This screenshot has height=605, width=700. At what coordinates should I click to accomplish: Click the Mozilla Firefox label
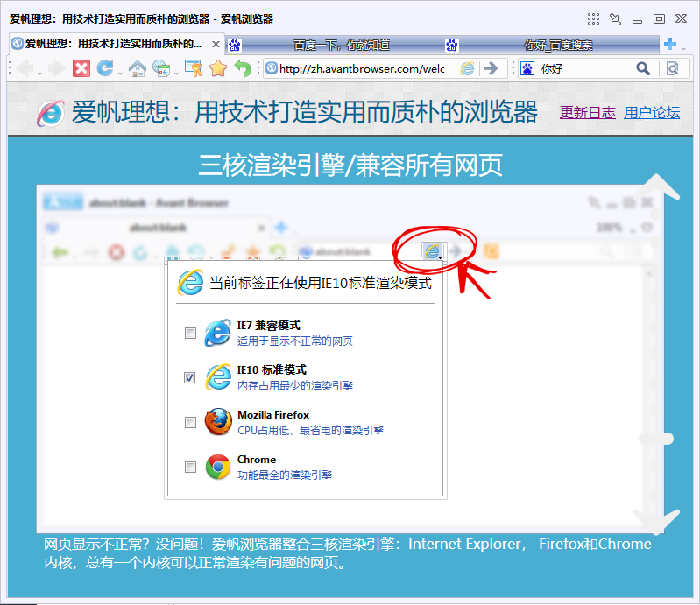click(273, 415)
